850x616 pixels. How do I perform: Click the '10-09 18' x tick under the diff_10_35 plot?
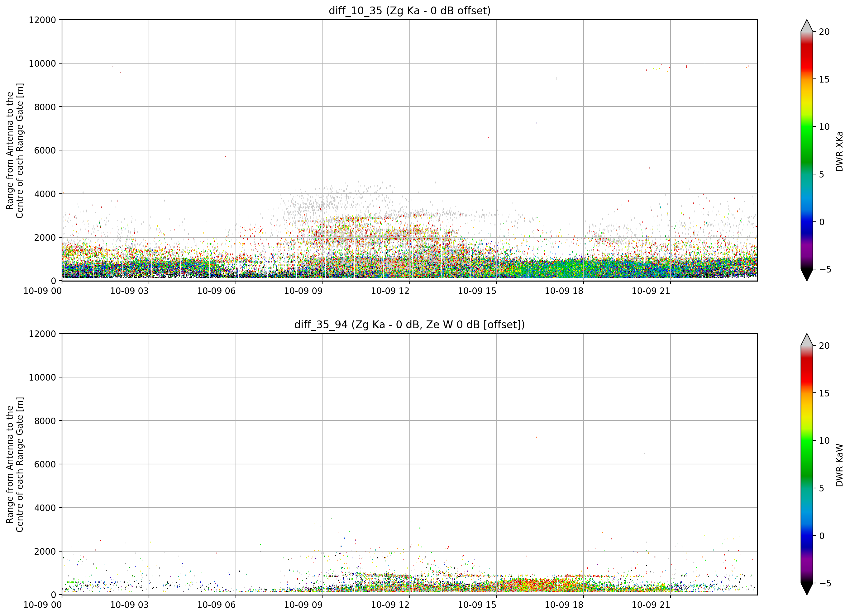click(x=564, y=291)
